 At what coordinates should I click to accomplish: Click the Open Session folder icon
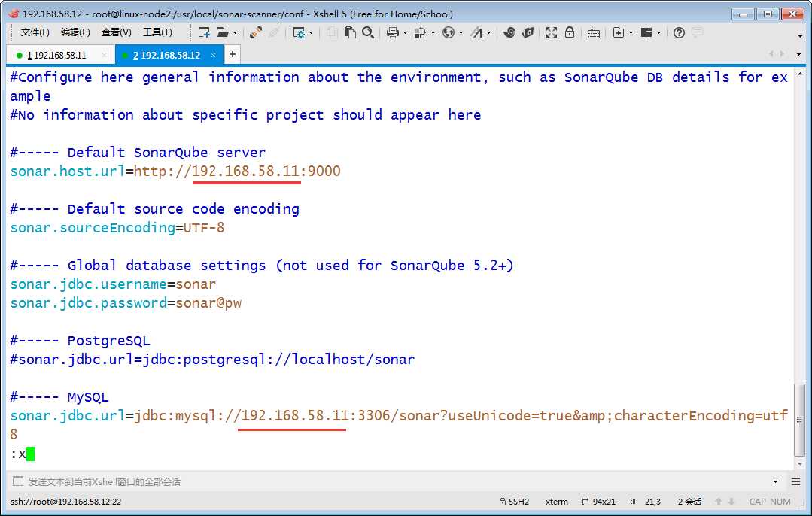(222, 32)
